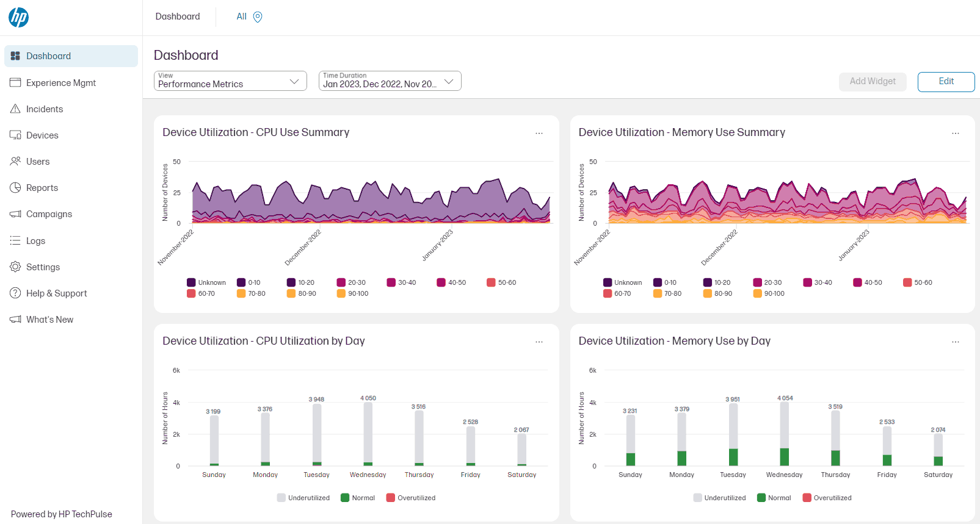Hide the Normal series in Memory Use by Day

coord(761,498)
